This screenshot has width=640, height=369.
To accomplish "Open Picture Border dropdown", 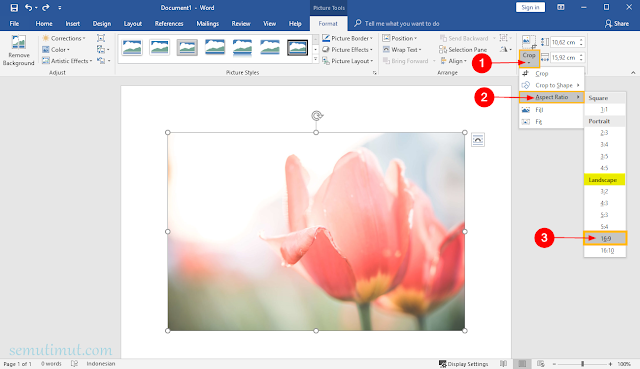I will 347,38.
